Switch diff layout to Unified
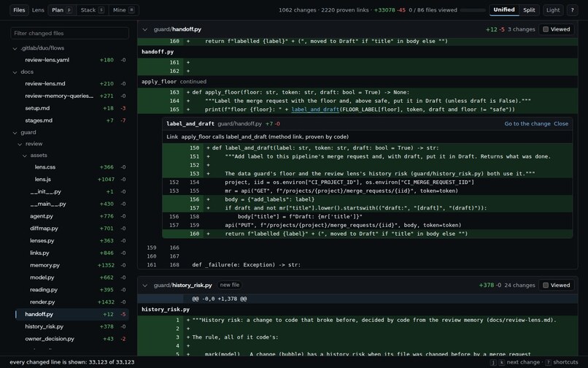This screenshot has height=368, width=588. point(504,10)
